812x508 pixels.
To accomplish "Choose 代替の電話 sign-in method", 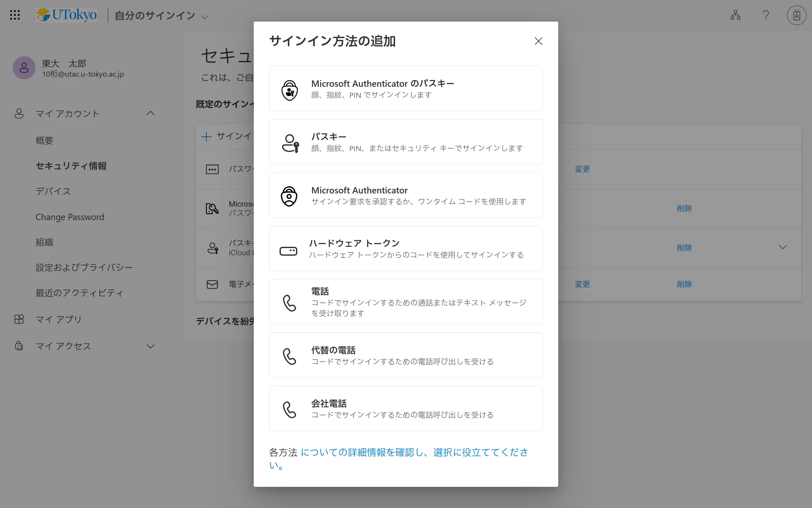I will pos(406,355).
